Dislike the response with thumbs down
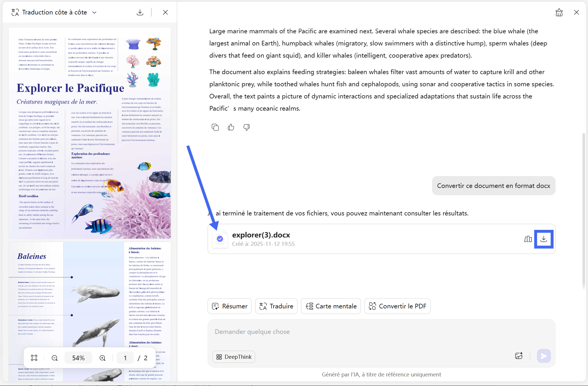 tap(246, 127)
